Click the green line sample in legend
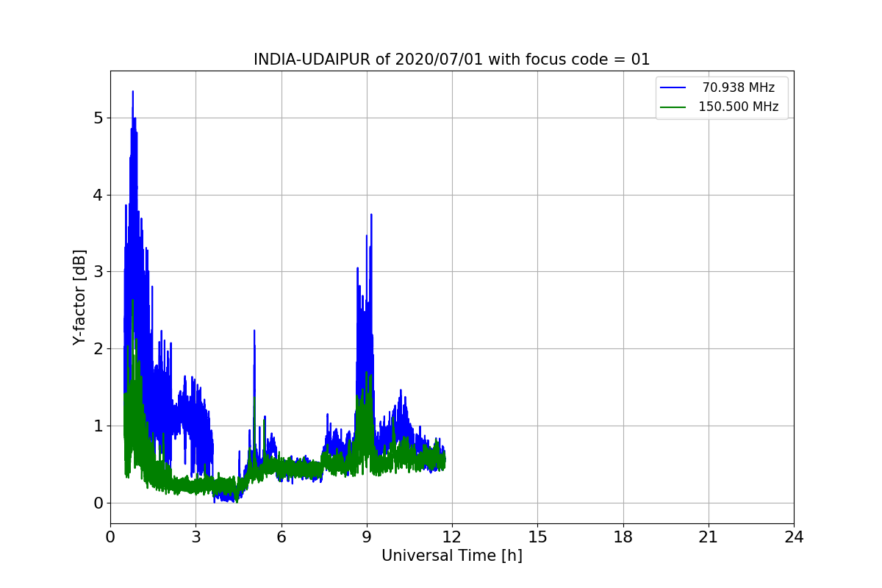Image resolution: width=882 pixels, height=588 pixels. click(673, 107)
